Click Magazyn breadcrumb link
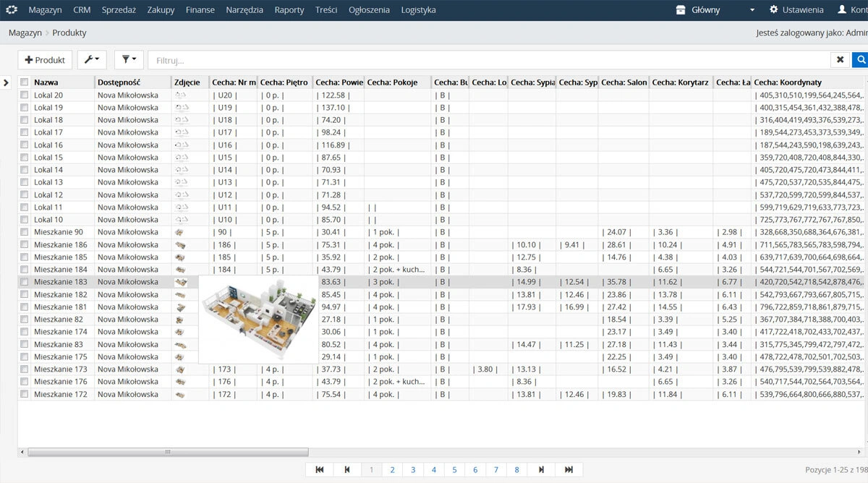This screenshot has width=868, height=483. (x=25, y=33)
